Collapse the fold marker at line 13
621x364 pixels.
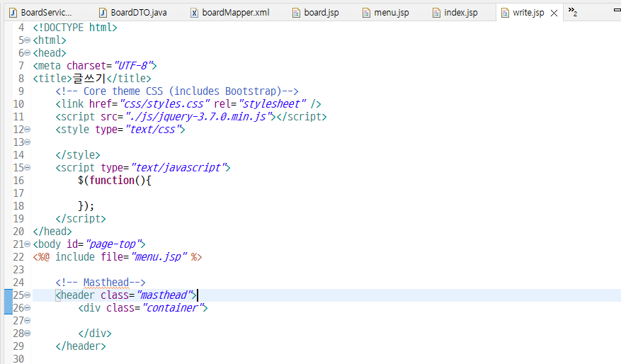point(28,142)
